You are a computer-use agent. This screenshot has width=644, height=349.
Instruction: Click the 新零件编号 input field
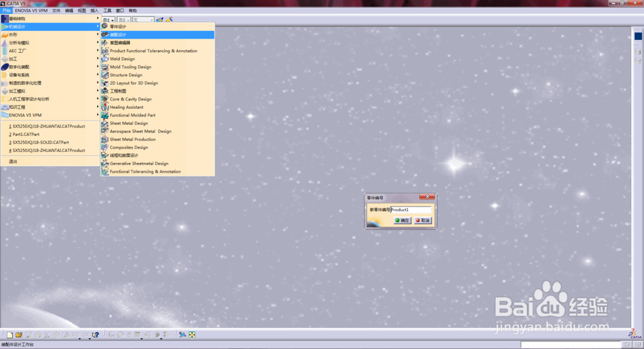(411, 210)
